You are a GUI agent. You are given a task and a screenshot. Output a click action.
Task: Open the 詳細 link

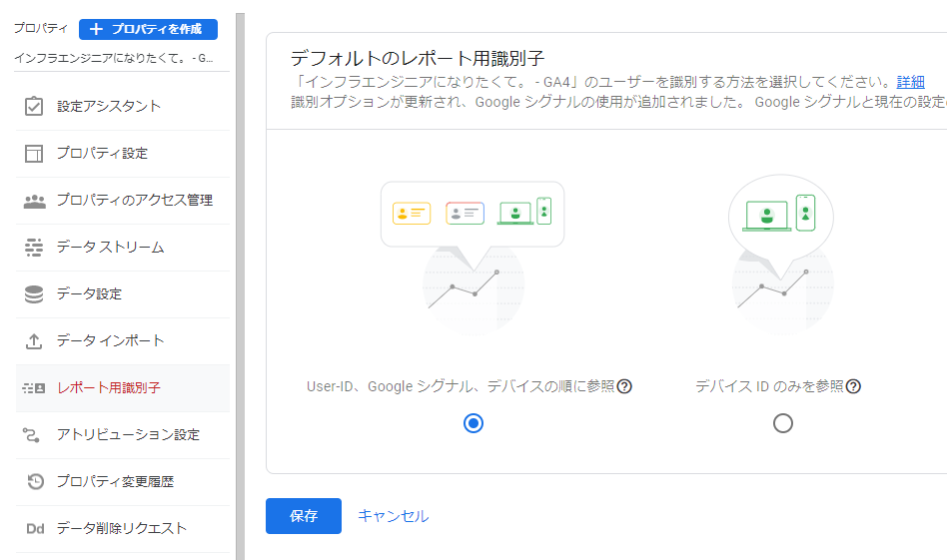click(x=910, y=82)
